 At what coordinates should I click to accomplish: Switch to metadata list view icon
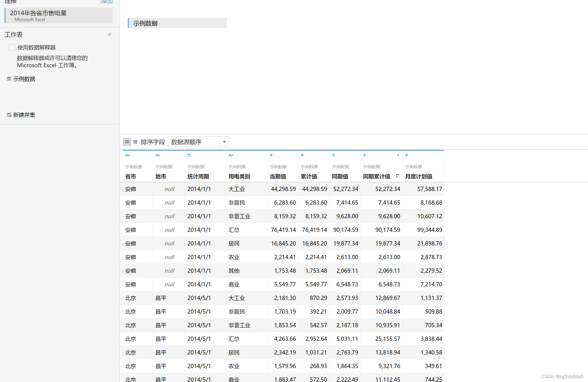click(135, 142)
